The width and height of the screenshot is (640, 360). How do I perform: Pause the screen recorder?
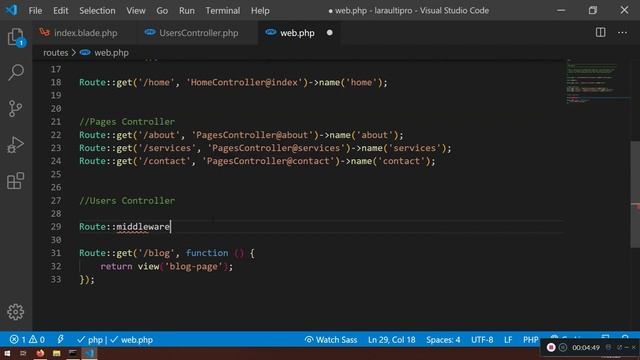coord(563,347)
